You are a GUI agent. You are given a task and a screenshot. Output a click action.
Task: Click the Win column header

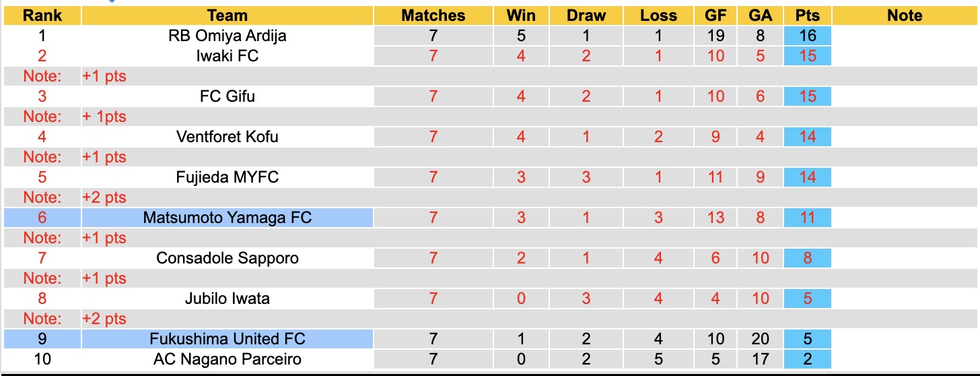[521, 15]
